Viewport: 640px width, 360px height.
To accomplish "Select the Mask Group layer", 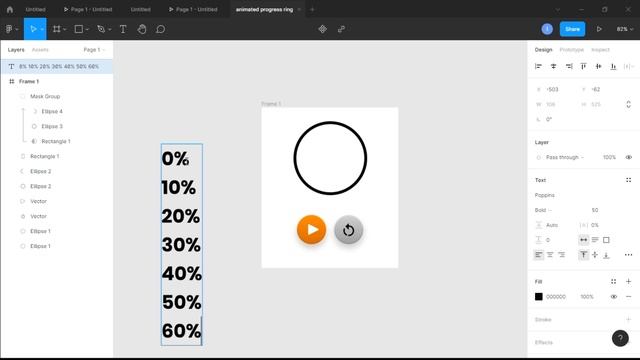I will (45, 96).
